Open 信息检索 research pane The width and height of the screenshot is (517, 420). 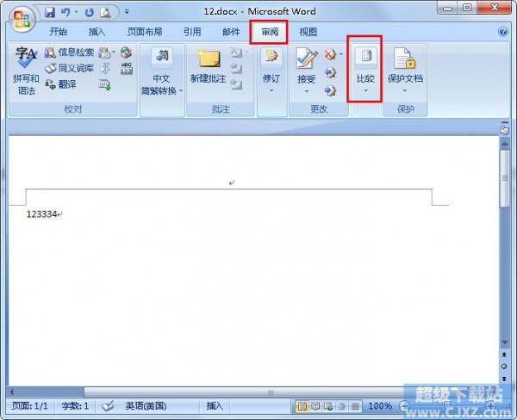tap(70, 52)
